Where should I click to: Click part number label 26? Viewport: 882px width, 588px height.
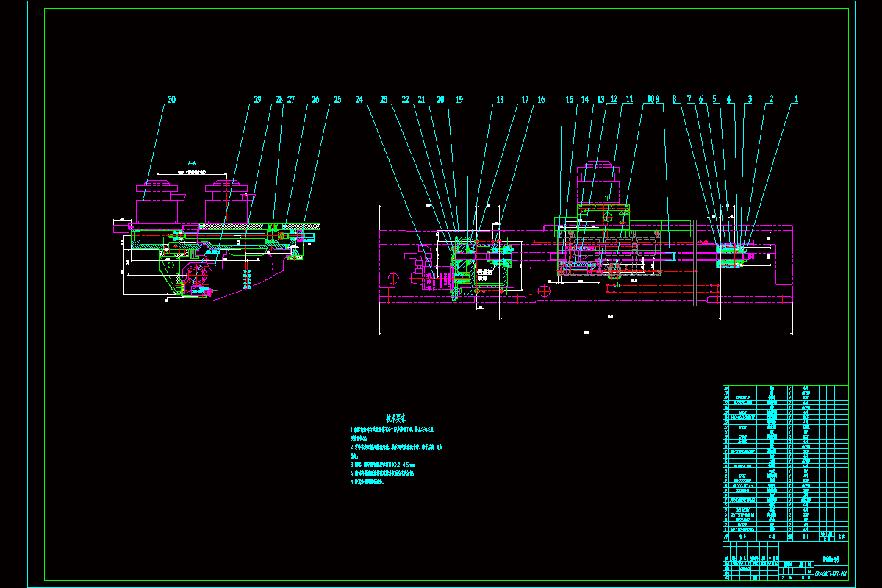315,98
